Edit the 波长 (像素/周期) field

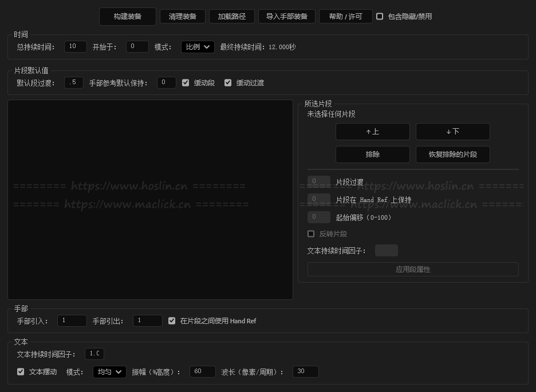(x=306, y=371)
